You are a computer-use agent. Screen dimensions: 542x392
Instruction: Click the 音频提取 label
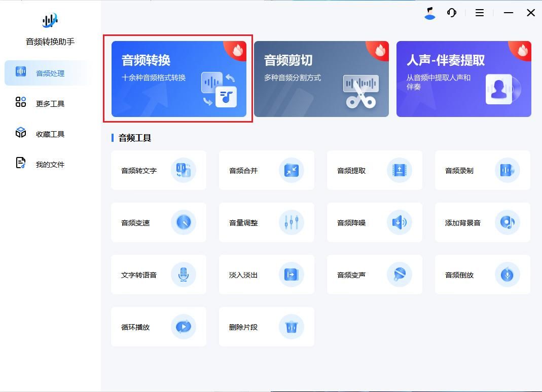(x=351, y=171)
